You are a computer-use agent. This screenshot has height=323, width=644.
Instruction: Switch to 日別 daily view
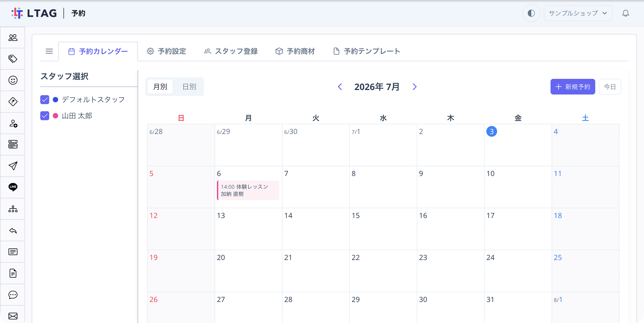coord(189,87)
